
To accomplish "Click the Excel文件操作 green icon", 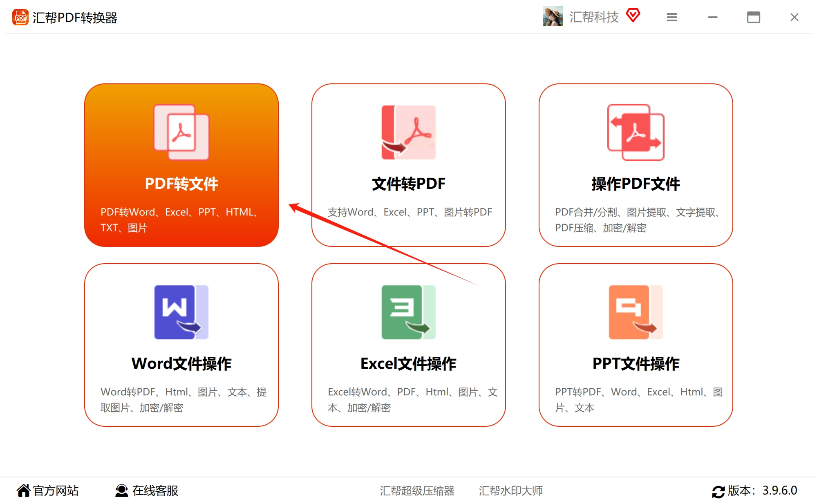I will (x=408, y=312).
